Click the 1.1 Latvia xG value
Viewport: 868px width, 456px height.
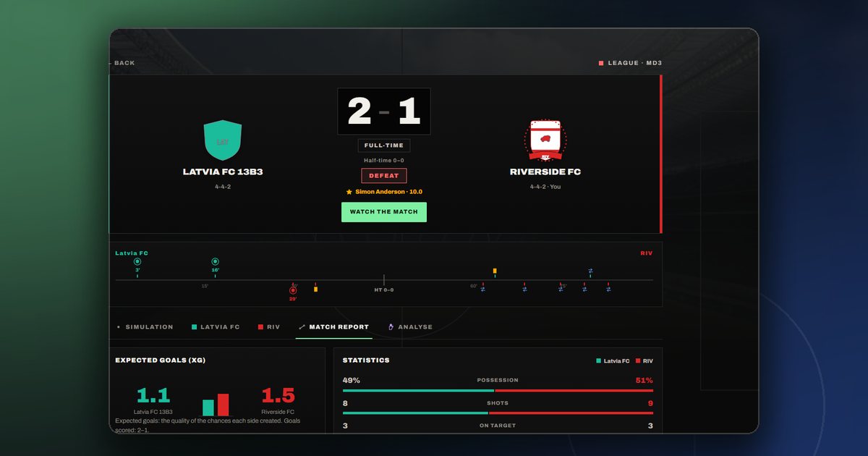click(153, 396)
